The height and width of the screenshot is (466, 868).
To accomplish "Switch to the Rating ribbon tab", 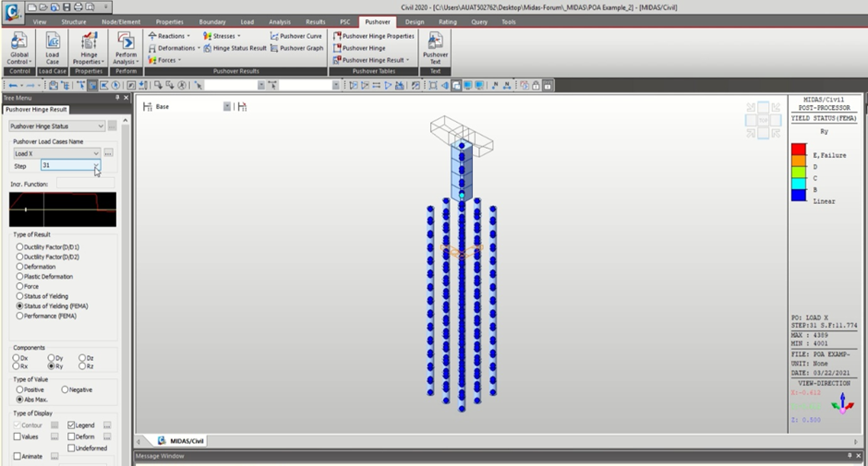I will tap(447, 22).
